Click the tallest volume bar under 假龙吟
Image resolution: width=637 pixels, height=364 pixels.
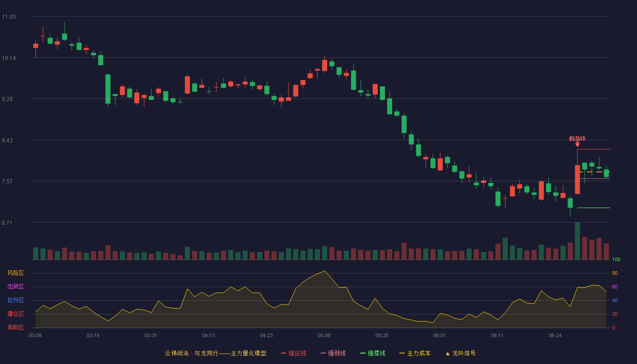[577, 241]
